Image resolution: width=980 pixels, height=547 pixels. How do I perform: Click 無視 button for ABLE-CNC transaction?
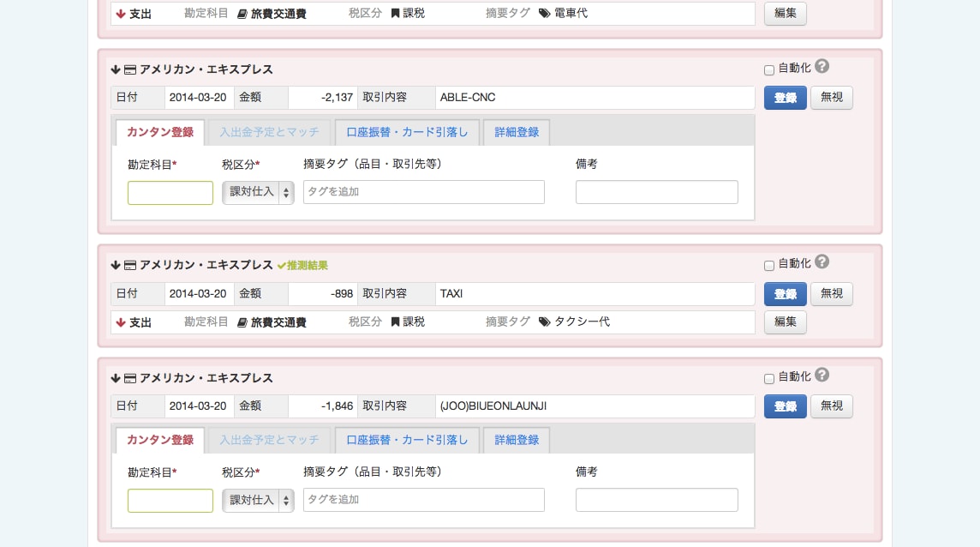coord(831,98)
